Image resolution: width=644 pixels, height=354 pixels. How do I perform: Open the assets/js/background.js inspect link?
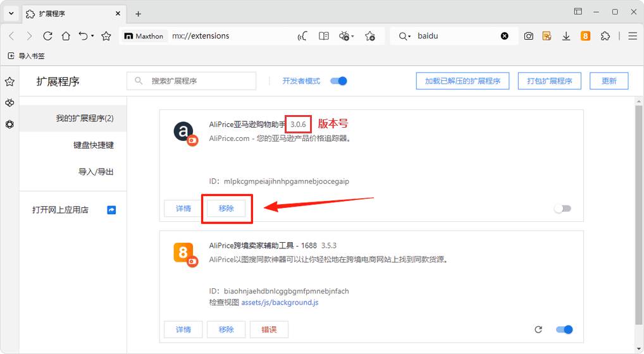click(280, 303)
